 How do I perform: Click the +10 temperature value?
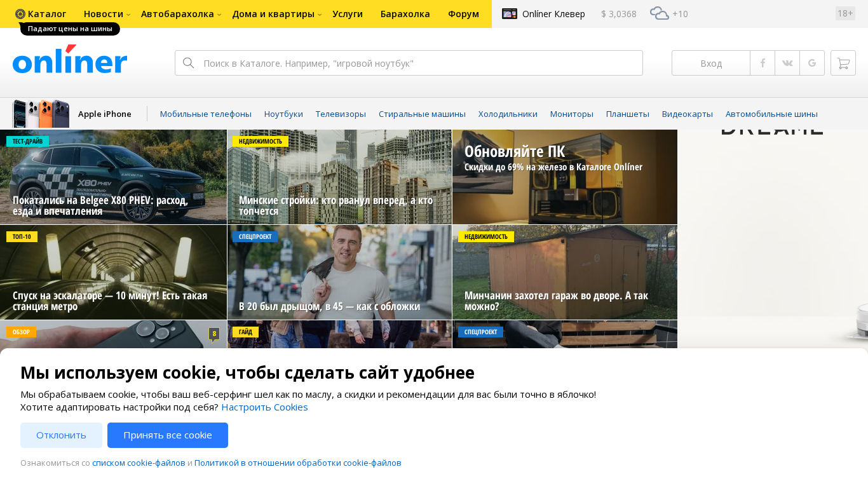pyautogui.click(x=680, y=14)
